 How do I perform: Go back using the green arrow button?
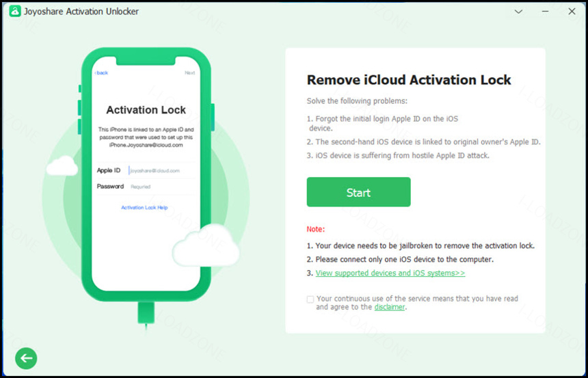tap(26, 358)
